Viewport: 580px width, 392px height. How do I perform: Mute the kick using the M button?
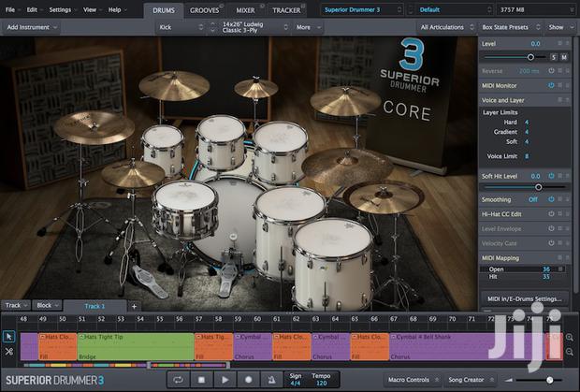(x=564, y=57)
